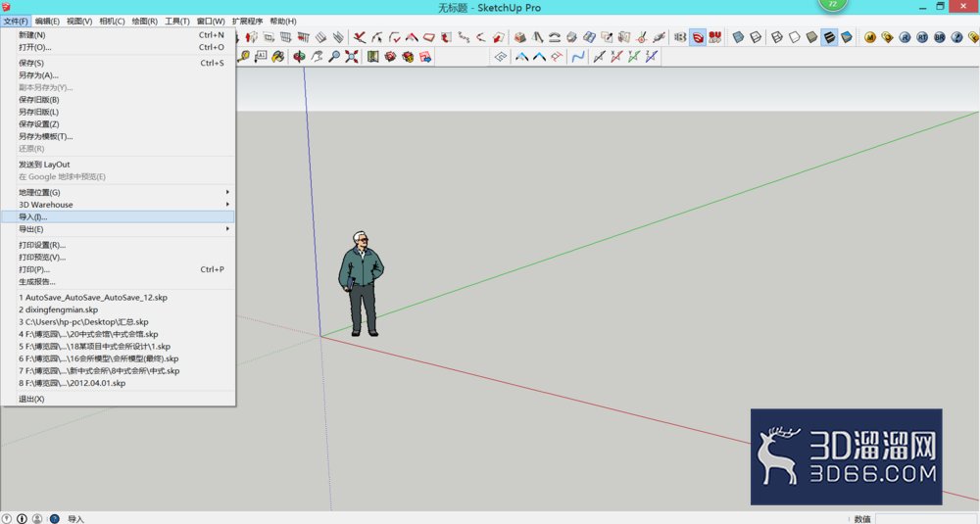980x524 pixels.
Task: Click the user profile icon in status bar
Action: pyautogui.click(x=37, y=518)
